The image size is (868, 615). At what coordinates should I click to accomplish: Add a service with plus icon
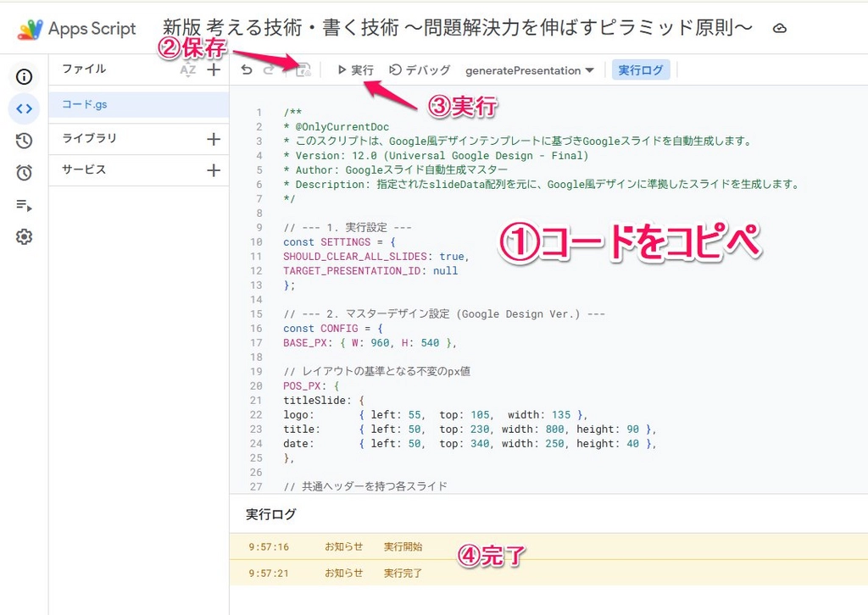[x=214, y=170]
